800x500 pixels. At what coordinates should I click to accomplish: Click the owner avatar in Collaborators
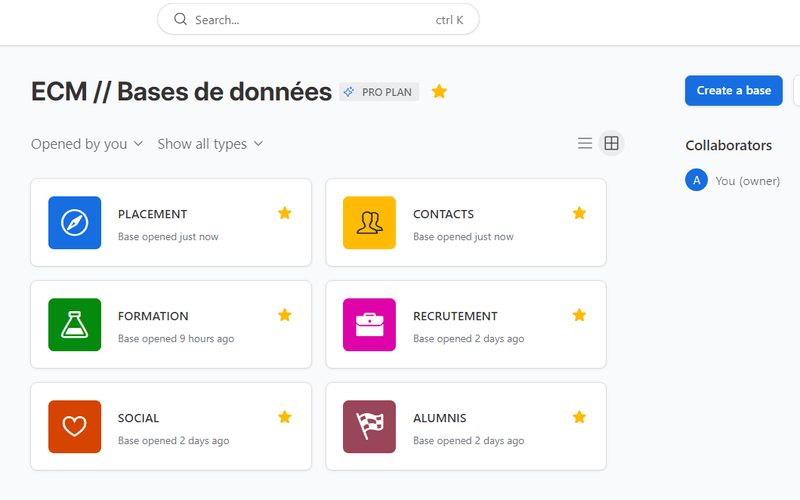tap(696, 180)
